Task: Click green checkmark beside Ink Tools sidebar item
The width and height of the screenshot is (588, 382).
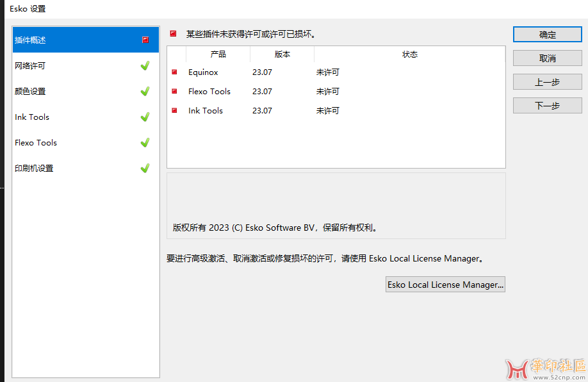Action: click(145, 117)
